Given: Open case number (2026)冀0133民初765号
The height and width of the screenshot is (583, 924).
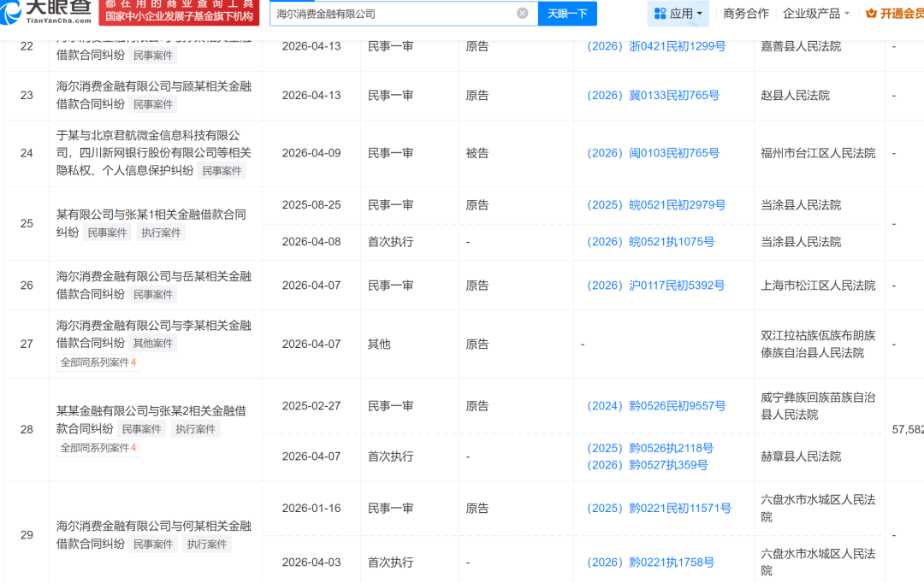Looking at the screenshot, I should (653, 96).
